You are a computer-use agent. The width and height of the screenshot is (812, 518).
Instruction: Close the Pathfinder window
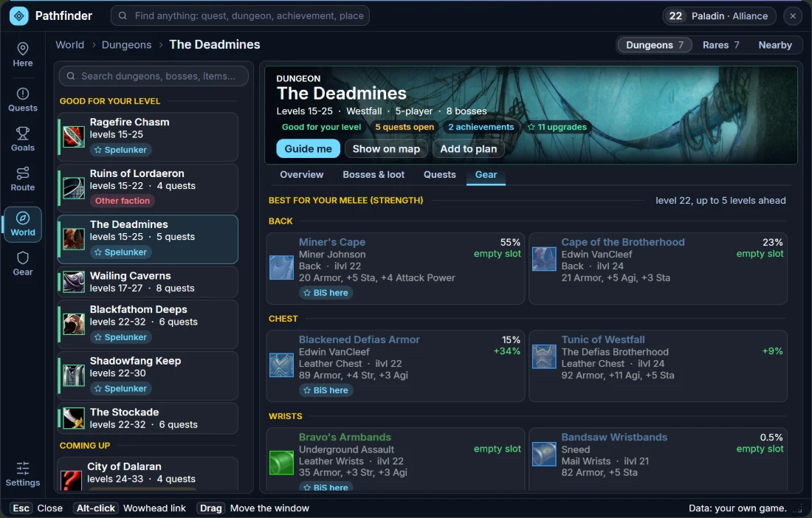(793, 16)
